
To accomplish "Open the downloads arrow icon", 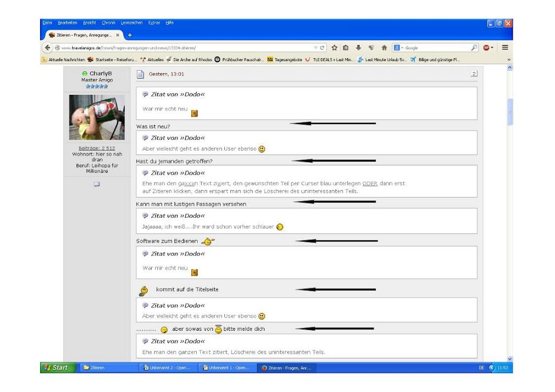I will click(x=359, y=48).
